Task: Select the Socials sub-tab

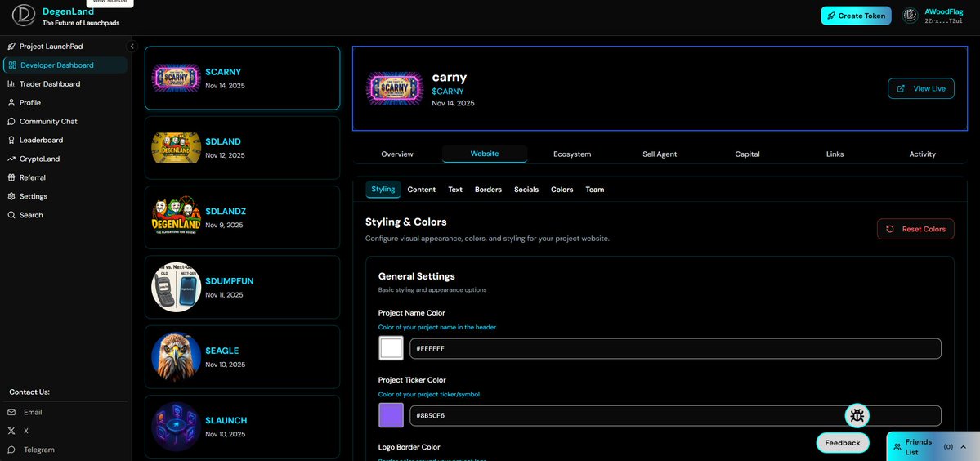Action: [x=526, y=190]
